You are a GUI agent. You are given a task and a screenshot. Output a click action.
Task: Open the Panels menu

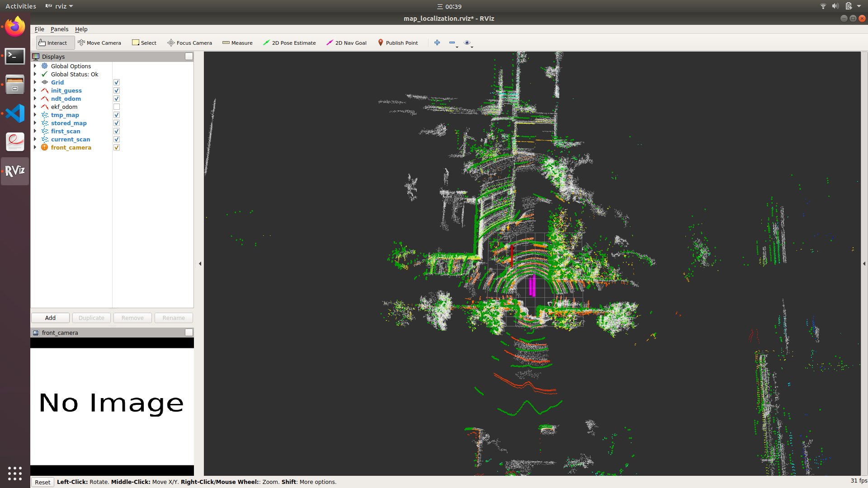pyautogui.click(x=59, y=29)
